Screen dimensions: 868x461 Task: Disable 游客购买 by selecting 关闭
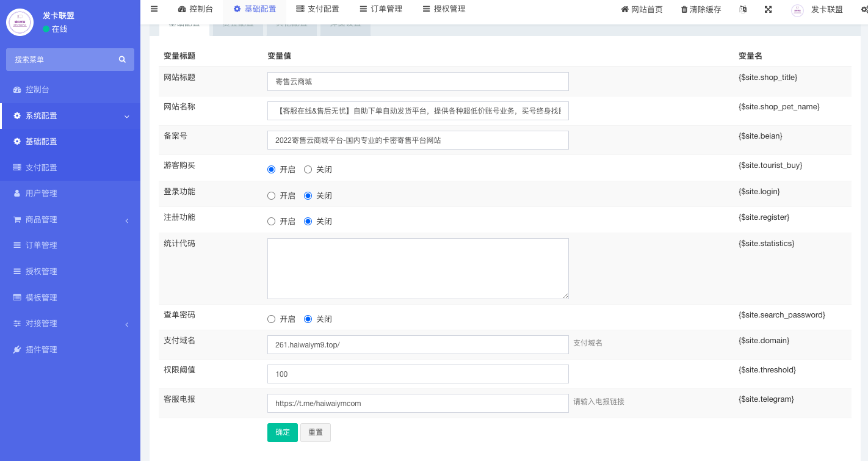click(308, 170)
